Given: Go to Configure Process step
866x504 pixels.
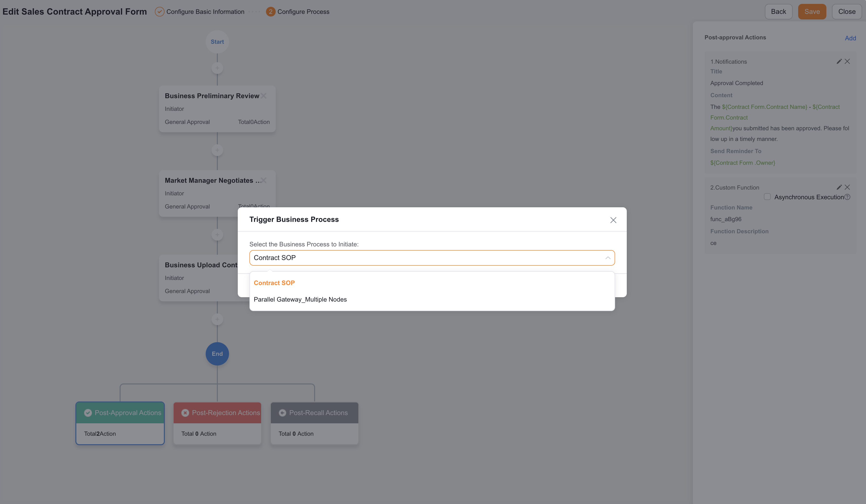Looking at the screenshot, I should coord(298,12).
